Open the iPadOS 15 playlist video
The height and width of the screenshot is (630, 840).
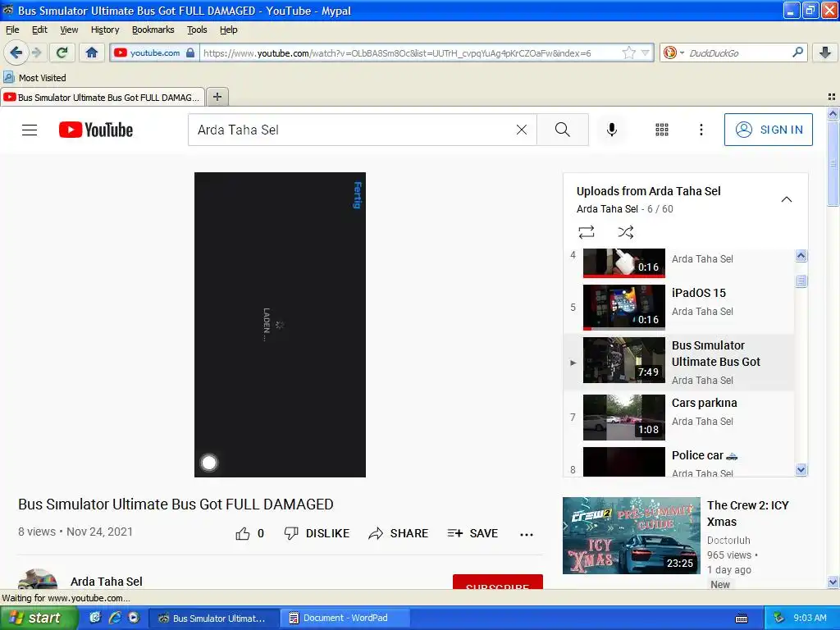678,307
